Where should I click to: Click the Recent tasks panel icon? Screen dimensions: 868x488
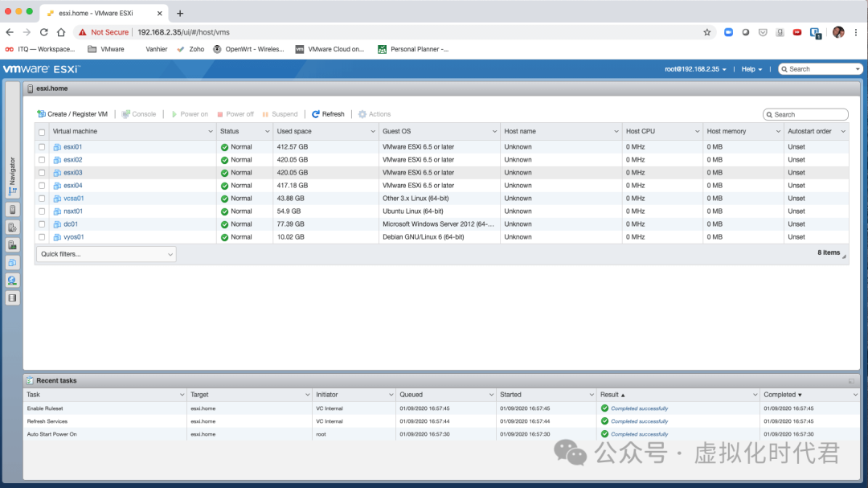click(x=30, y=380)
